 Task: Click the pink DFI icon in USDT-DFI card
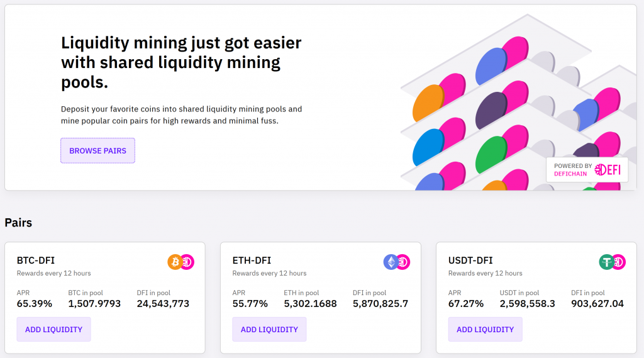tap(619, 262)
